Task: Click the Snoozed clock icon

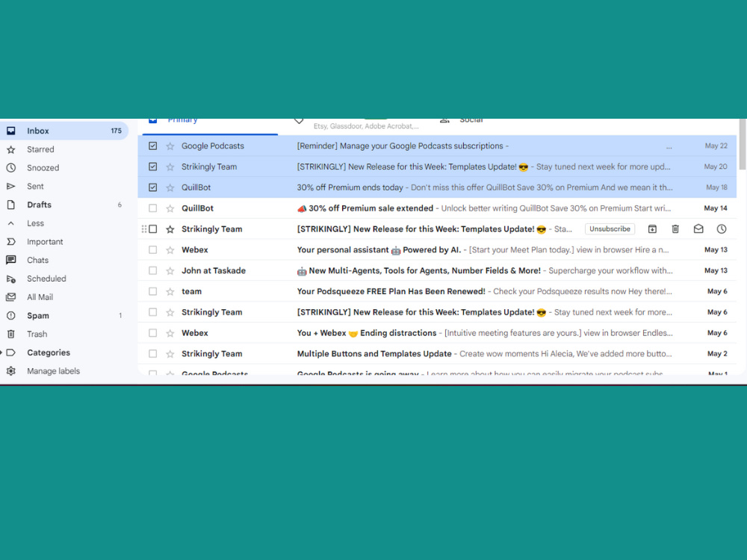Action: [x=11, y=167]
